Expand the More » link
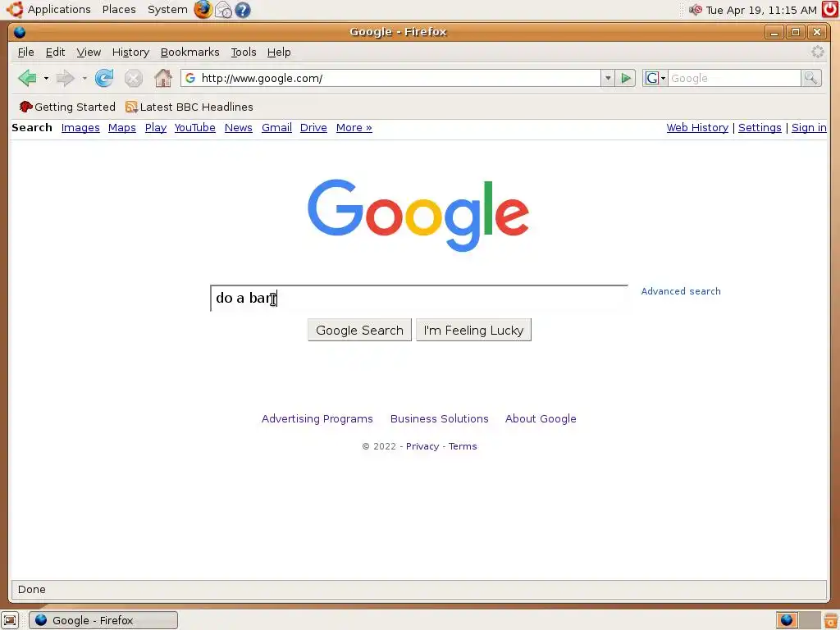The image size is (840, 630). click(354, 127)
